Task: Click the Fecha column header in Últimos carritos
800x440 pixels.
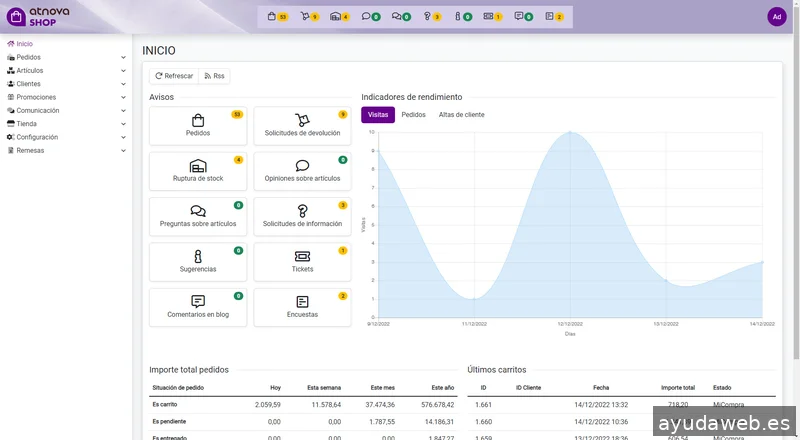Action: coord(601,387)
